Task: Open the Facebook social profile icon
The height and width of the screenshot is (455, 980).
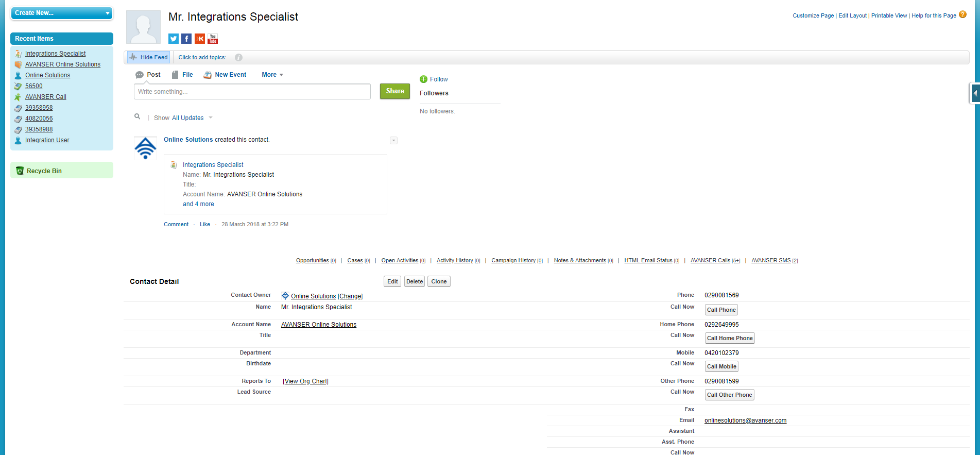Action: coord(186,39)
